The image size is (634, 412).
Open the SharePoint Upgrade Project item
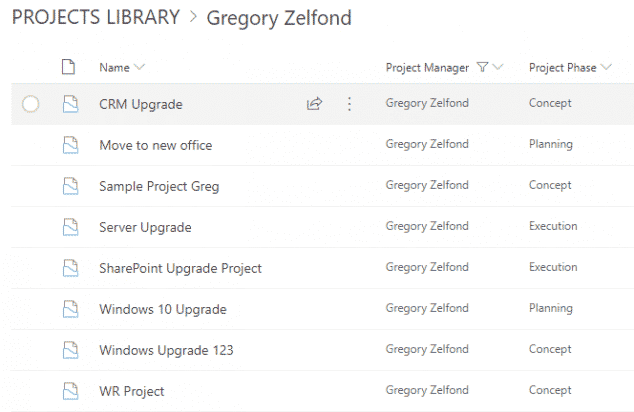[x=180, y=268]
